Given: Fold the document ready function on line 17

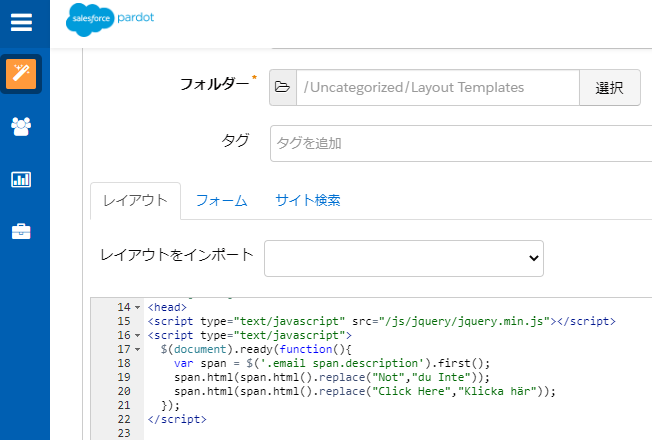Looking at the screenshot, I should [x=138, y=349].
